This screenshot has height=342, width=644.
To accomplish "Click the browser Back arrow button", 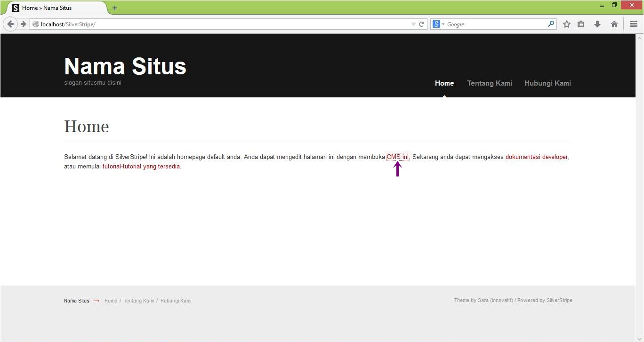I will click(10, 24).
